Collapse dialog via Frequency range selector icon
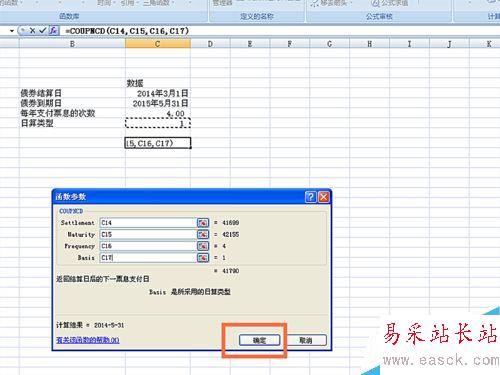The width and height of the screenshot is (500, 375). click(203, 246)
